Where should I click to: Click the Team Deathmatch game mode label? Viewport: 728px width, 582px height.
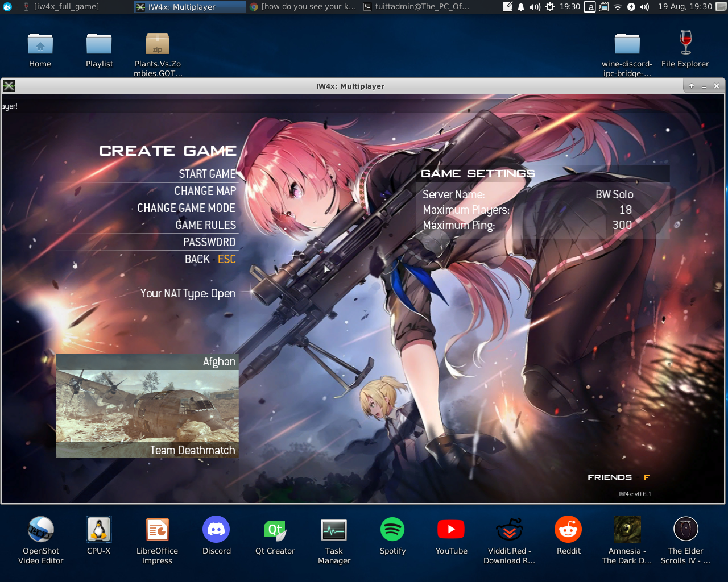click(x=192, y=450)
